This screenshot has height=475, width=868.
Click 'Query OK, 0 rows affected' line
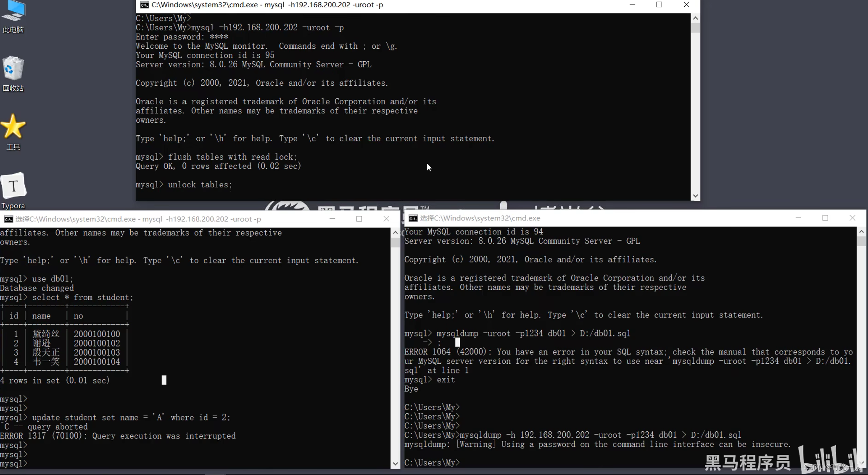[x=219, y=166]
